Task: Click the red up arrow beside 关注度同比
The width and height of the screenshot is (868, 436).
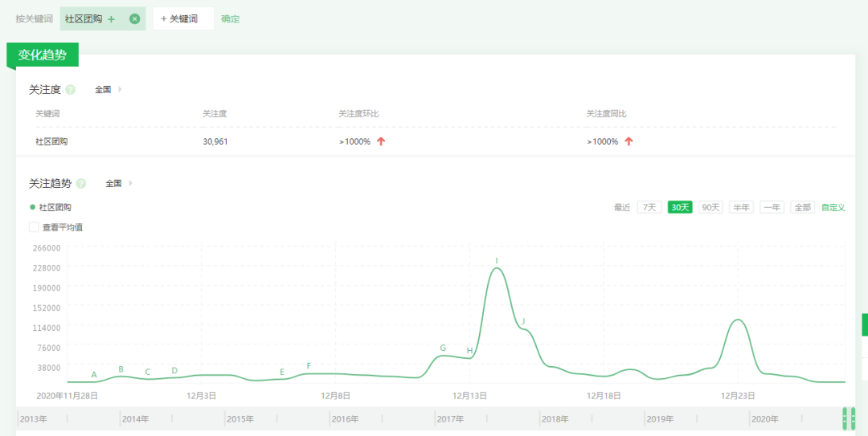Action: point(628,141)
